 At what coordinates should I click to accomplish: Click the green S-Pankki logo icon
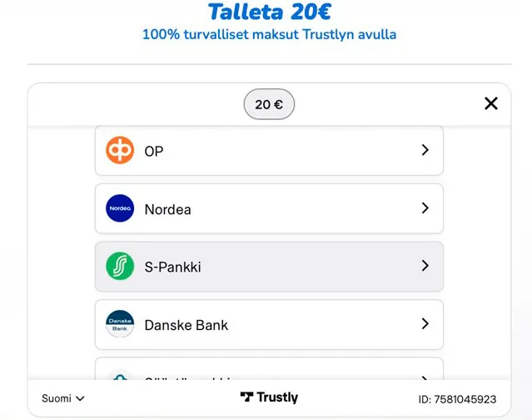pos(120,267)
